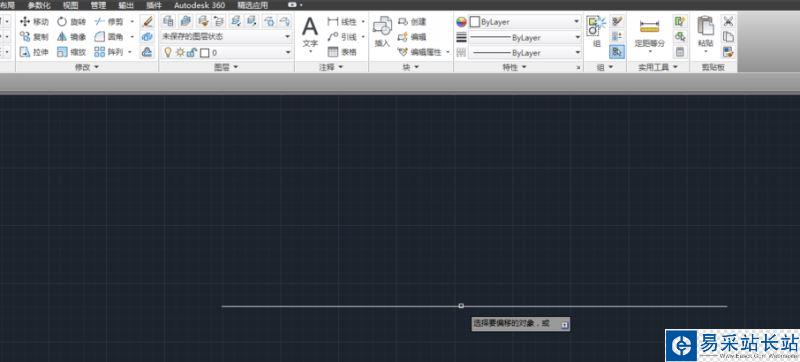Select the 复制 (Copy) tool in 修改 panel
800x362 pixels.
[34, 37]
